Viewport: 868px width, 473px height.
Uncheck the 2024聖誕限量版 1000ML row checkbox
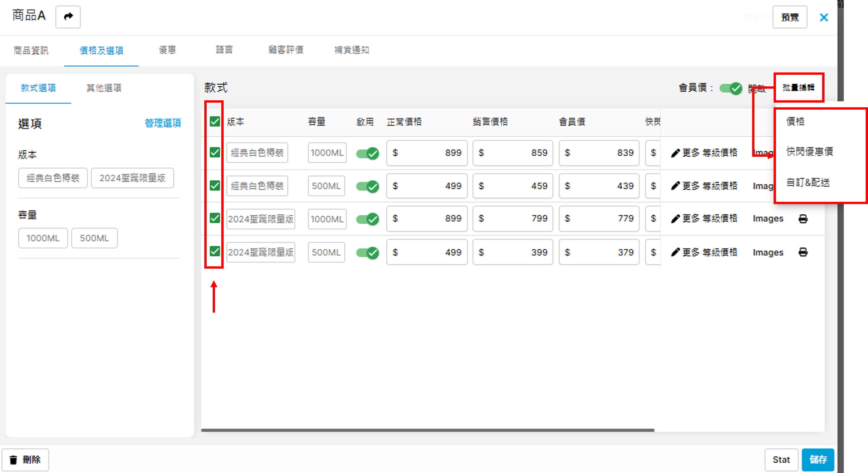tap(215, 218)
